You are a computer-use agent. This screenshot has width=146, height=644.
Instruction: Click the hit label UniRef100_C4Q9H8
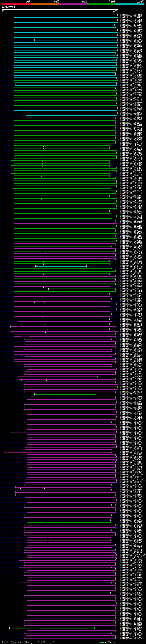tap(131, 339)
